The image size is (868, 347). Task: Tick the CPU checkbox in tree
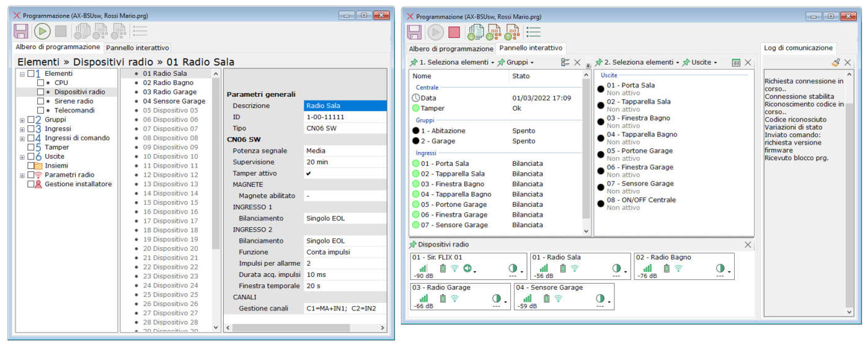[x=40, y=83]
